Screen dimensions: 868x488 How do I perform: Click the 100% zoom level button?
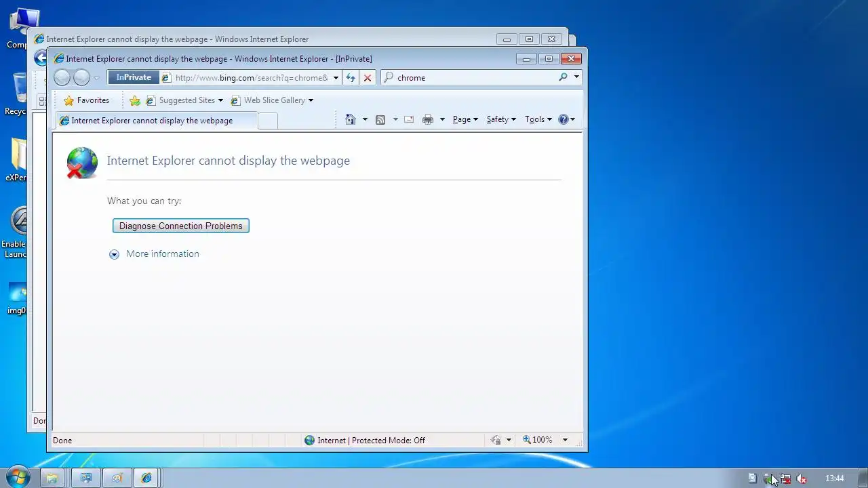[538, 440]
